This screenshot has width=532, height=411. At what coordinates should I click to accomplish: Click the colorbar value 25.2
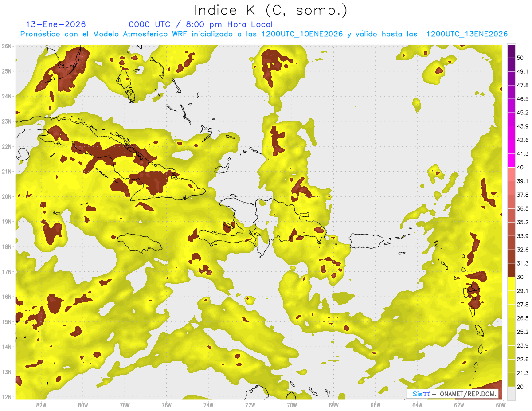(523, 332)
